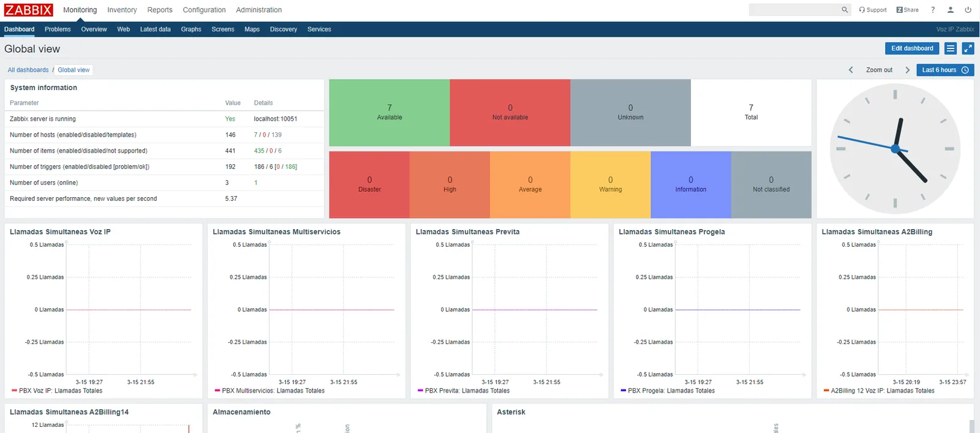Open All dashboards breadcrumb link
Screen dimensions: 980x433
point(28,70)
